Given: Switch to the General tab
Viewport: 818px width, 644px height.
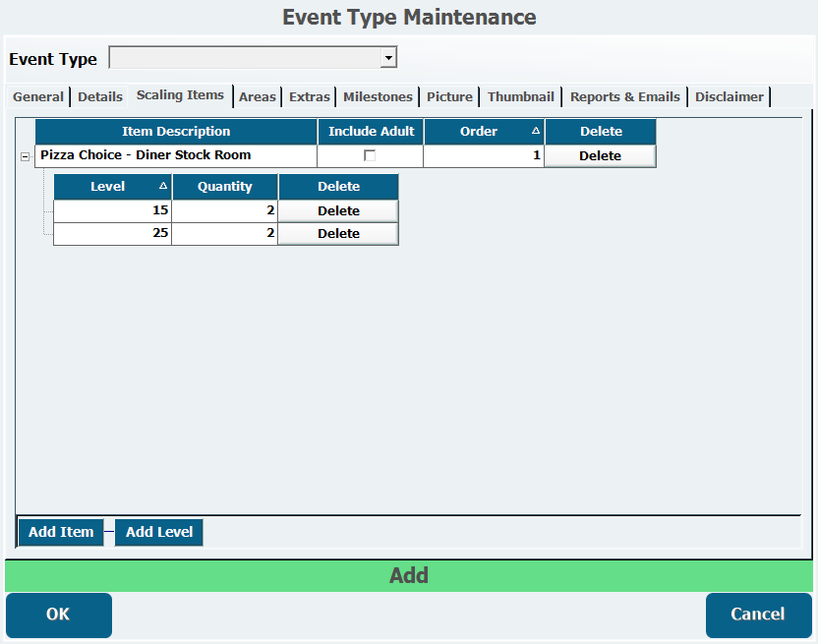Looking at the screenshot, I should coord(38,96).
